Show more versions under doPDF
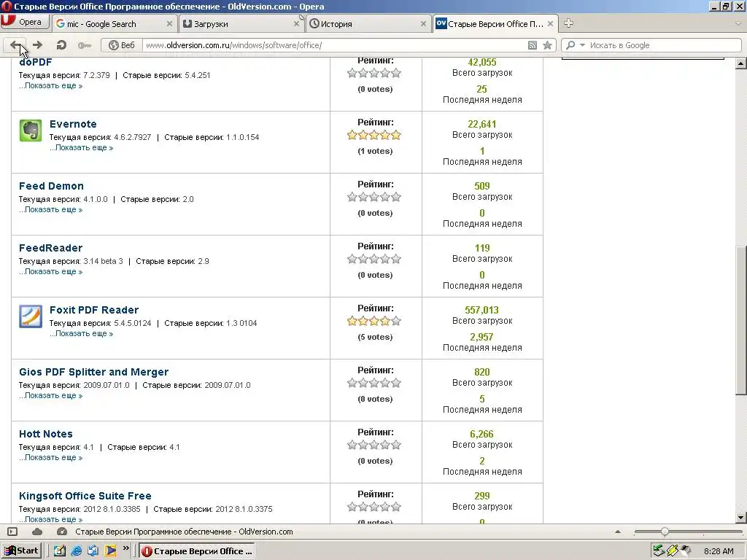Viewport: 747px width, 560px height. pos(51,86)
